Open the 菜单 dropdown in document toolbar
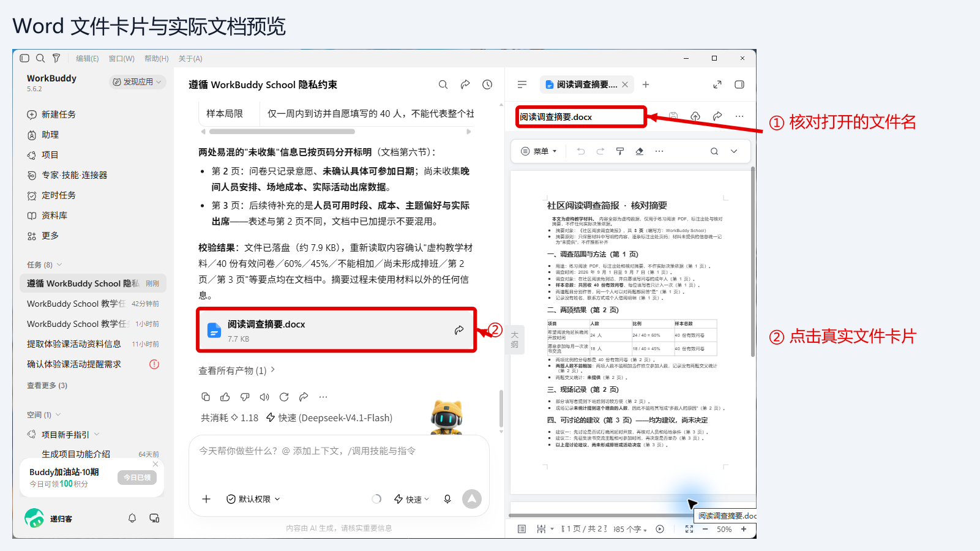 (539, 151)
